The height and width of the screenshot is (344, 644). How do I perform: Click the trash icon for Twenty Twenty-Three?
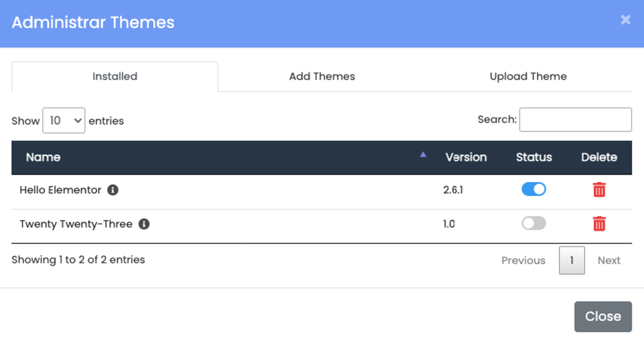click(x=599, y=224)
